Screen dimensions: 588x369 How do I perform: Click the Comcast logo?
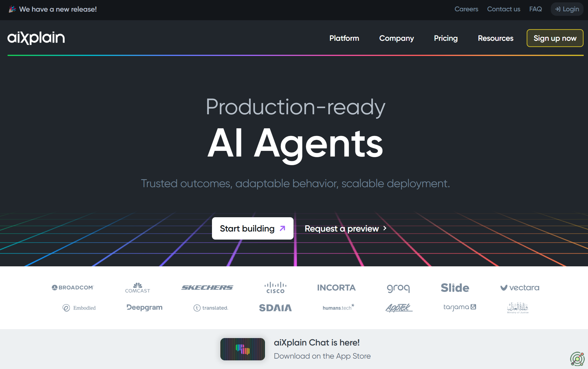138,288
